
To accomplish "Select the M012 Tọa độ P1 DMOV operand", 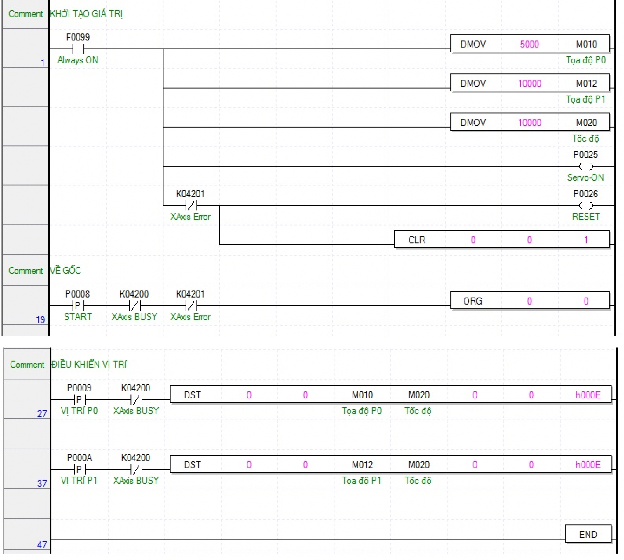I will click(585, 84).
